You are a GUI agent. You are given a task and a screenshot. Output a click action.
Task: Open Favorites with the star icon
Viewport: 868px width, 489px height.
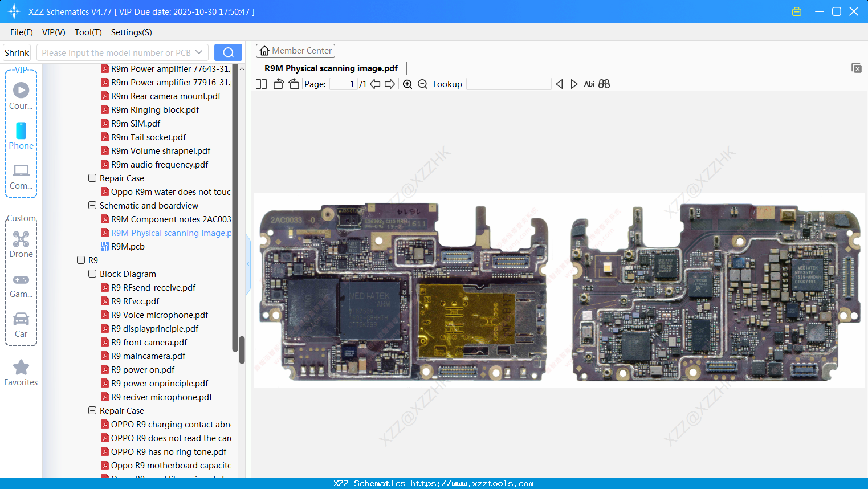click(21, 373)
